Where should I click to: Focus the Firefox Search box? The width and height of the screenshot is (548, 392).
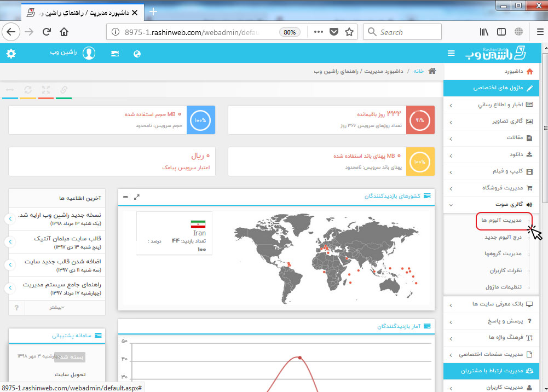click(402, 32)
